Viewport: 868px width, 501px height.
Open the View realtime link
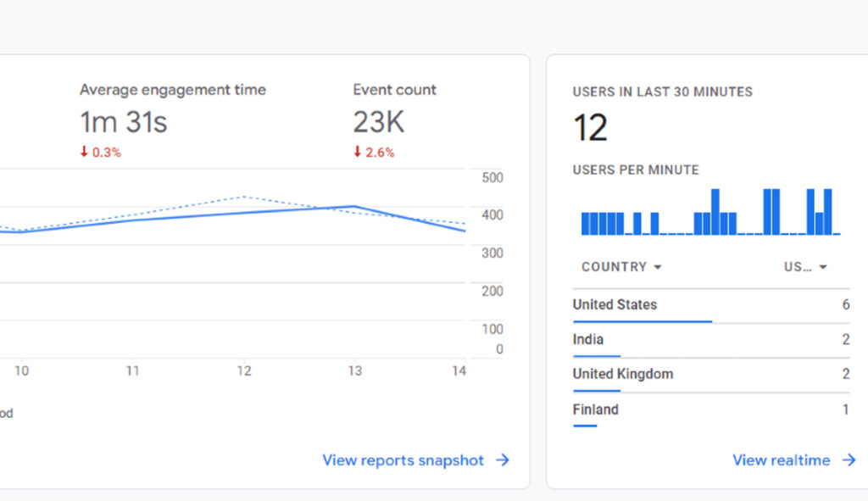click(781, 460)
